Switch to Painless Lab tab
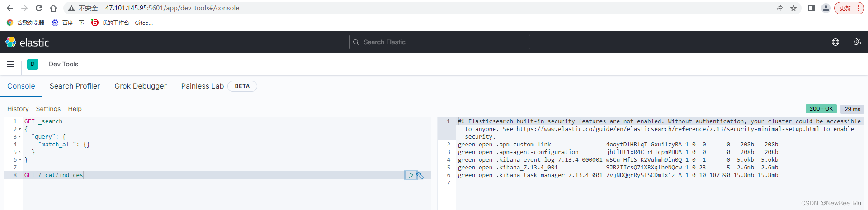The width and height of the screenshot is (868, 210). click(x=203, y=86)
